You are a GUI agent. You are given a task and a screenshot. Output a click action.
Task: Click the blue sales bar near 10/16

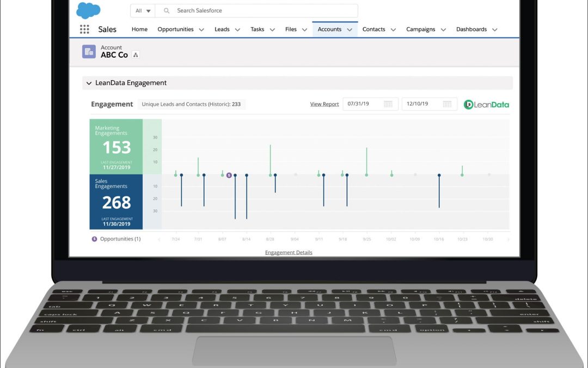439,191
